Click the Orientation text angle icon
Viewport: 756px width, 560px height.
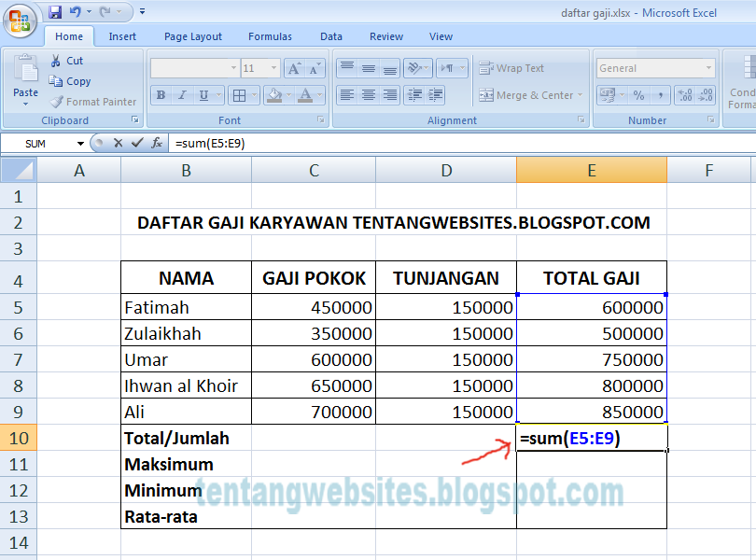click(416, 68)
